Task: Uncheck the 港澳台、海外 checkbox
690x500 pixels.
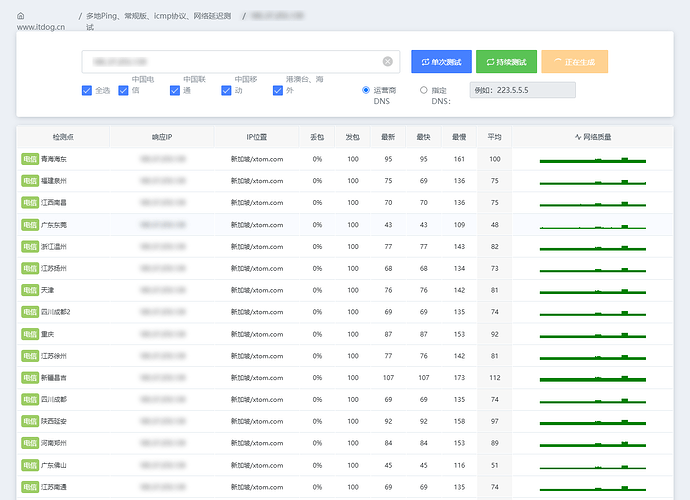Action: pyautogui.click(x=278, y=90)
